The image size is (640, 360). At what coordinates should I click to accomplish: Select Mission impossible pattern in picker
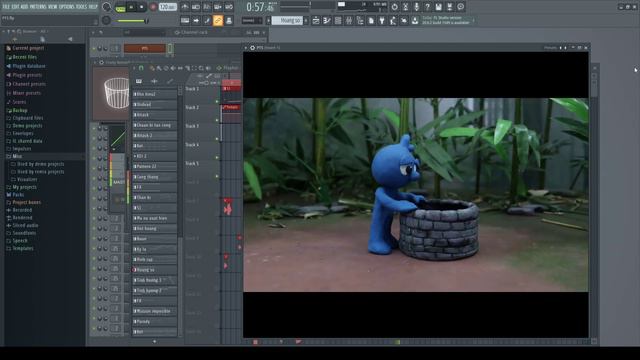[155, 311]
